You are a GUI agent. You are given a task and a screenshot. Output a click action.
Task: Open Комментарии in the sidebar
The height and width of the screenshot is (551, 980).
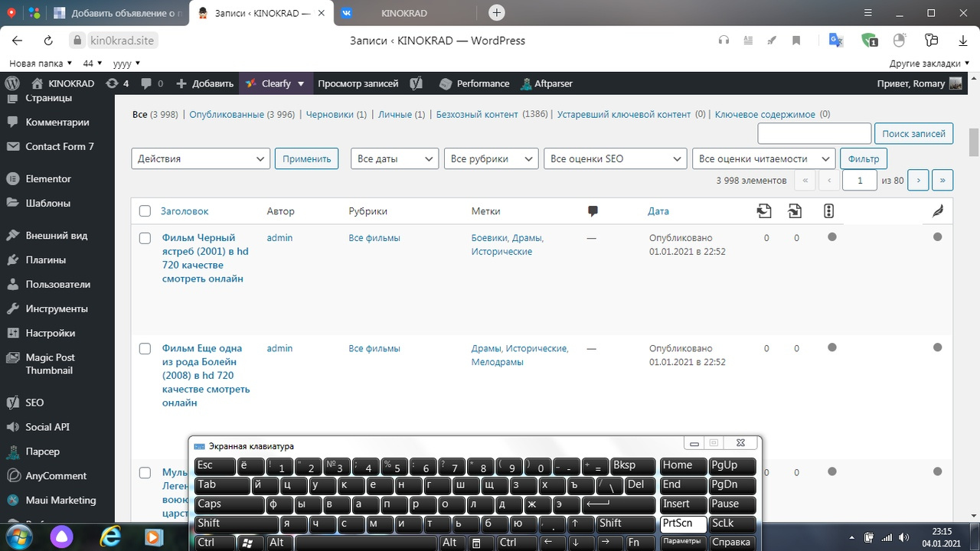(x=57, y=122)
